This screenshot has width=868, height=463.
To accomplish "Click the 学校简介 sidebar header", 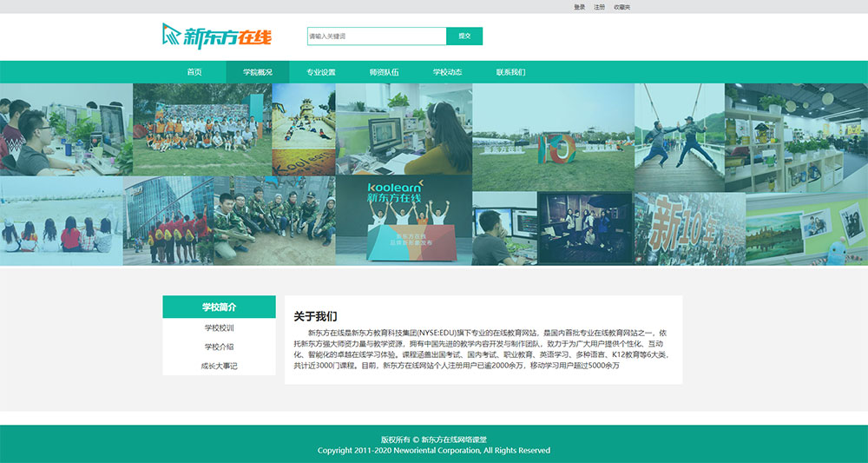I will pos(220,307).
